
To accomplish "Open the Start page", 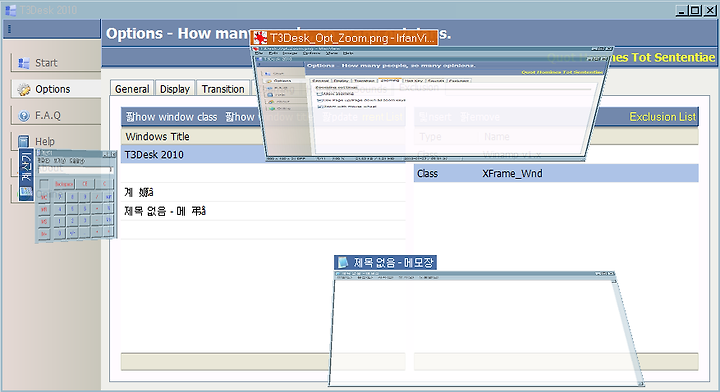I will 56,63.
